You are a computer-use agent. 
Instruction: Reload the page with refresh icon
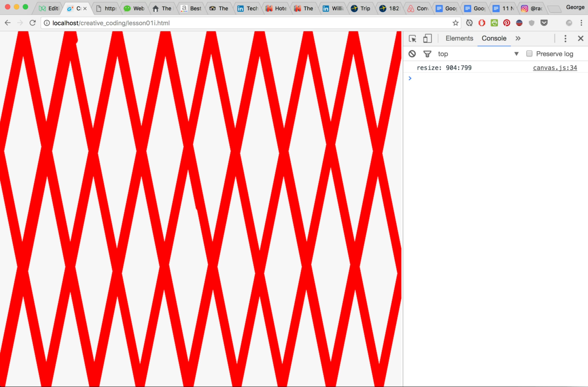tap(33, 23)
